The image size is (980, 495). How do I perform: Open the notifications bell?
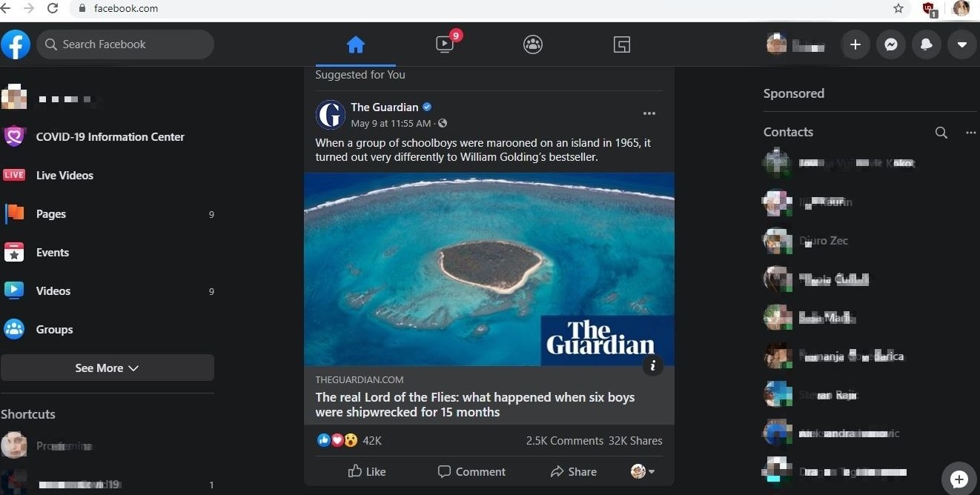click(927, 44)
